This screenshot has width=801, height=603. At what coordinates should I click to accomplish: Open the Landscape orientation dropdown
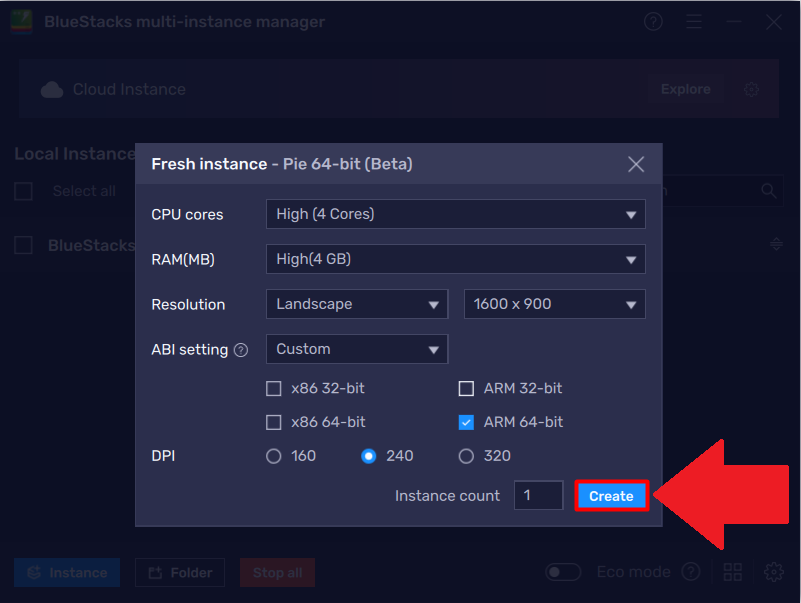pos(357,304)
